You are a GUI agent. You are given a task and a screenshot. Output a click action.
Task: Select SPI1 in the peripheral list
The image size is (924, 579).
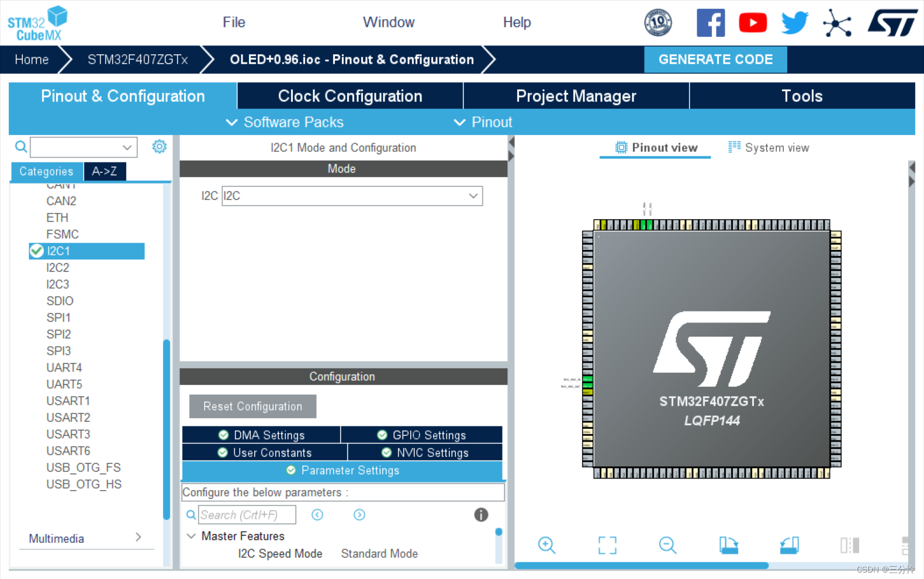click(58, 317)
